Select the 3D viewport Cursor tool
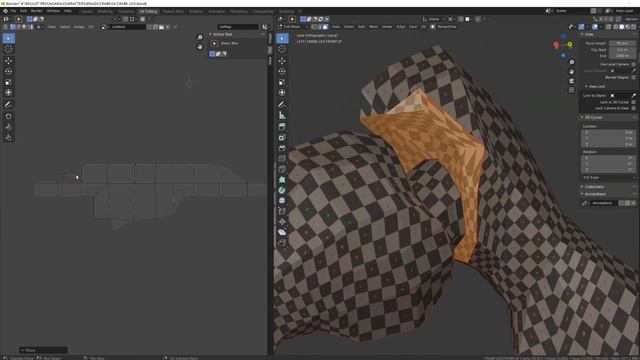Viewport: 640px width, 360px height. pos(282,49)
